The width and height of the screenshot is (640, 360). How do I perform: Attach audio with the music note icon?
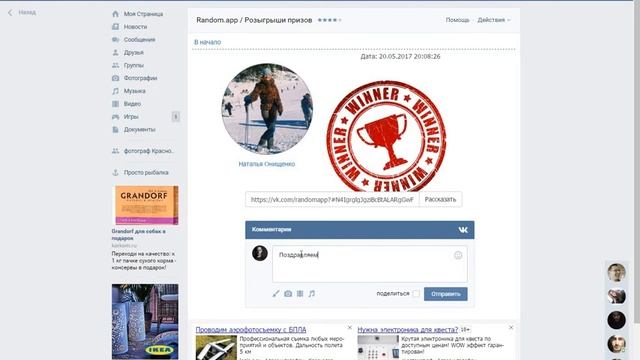(x=312, y=293)
